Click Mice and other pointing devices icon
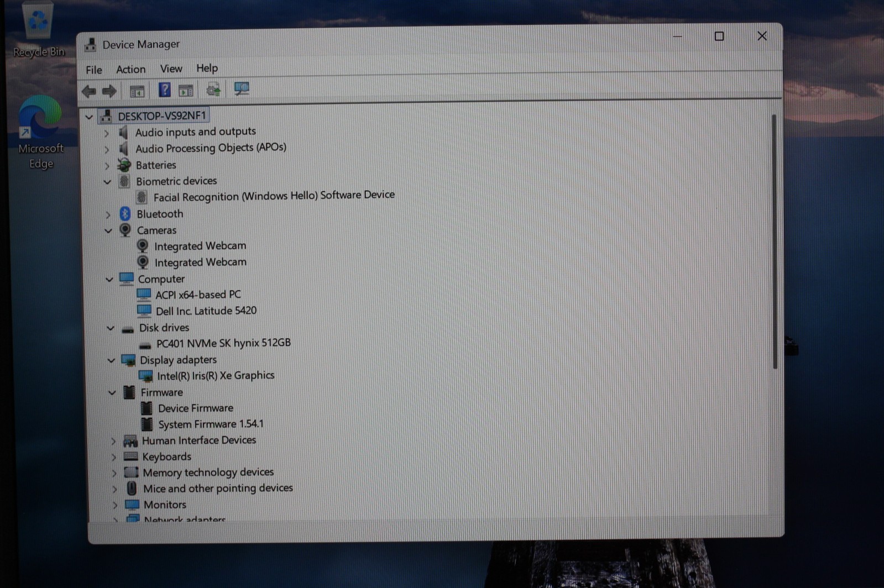This screenshot has width=884, height=588. coord(132,489)
